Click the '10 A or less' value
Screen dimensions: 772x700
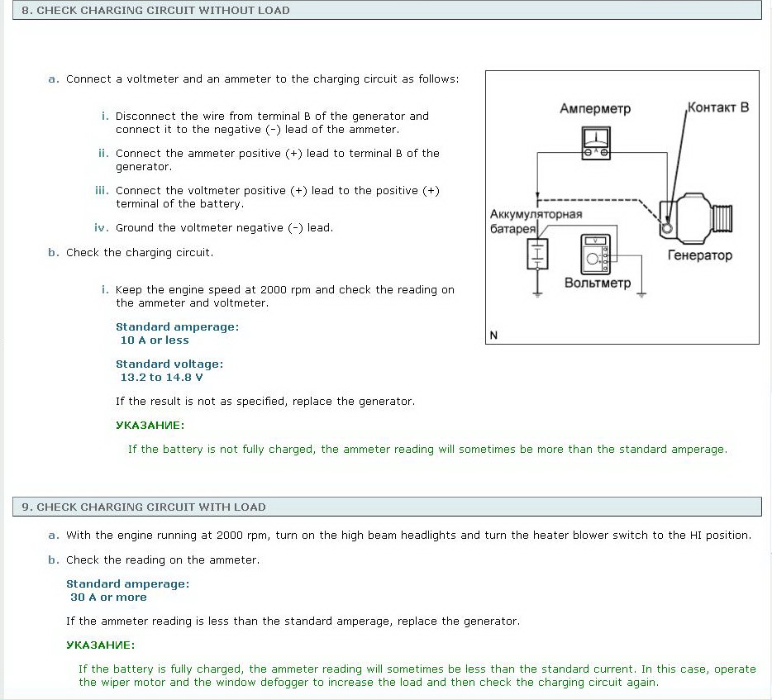point(155,340)
